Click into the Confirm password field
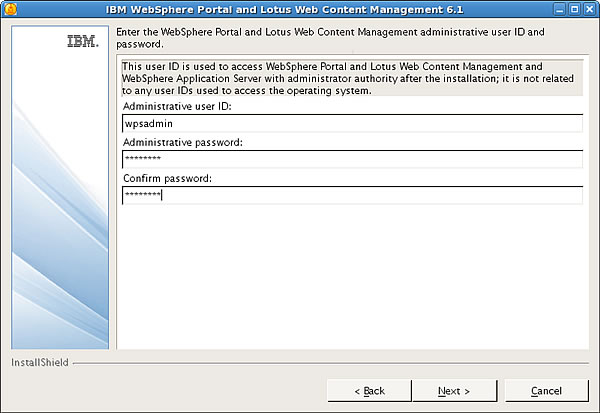 (x=352, y=195)
